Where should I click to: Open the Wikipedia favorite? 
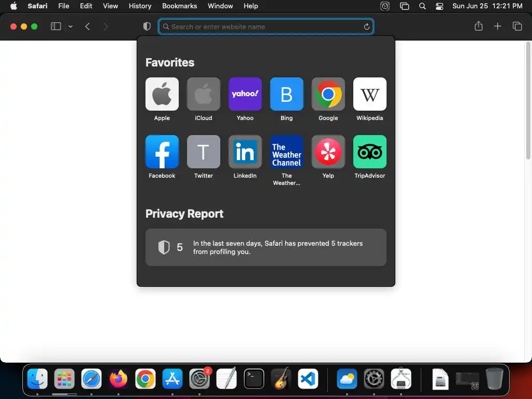pos(369,94)
